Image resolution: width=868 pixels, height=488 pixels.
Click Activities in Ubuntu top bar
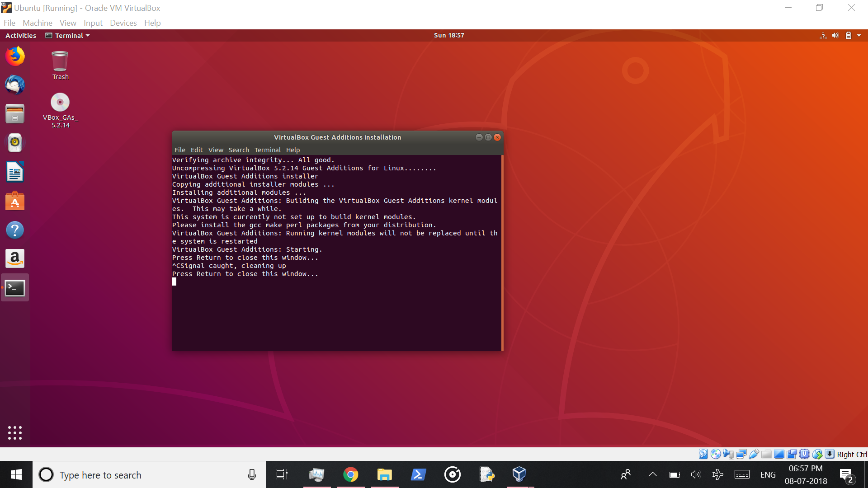[x=21, y=35]
